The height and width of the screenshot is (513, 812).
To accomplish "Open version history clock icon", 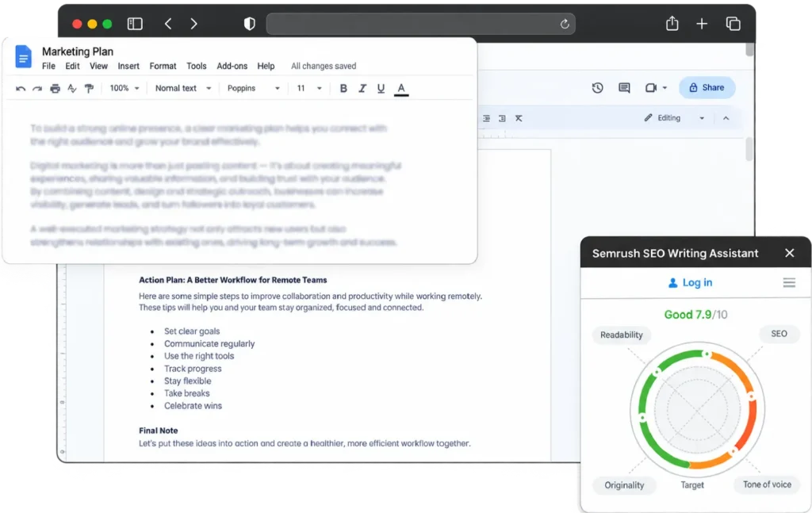I will pos(598,88).
